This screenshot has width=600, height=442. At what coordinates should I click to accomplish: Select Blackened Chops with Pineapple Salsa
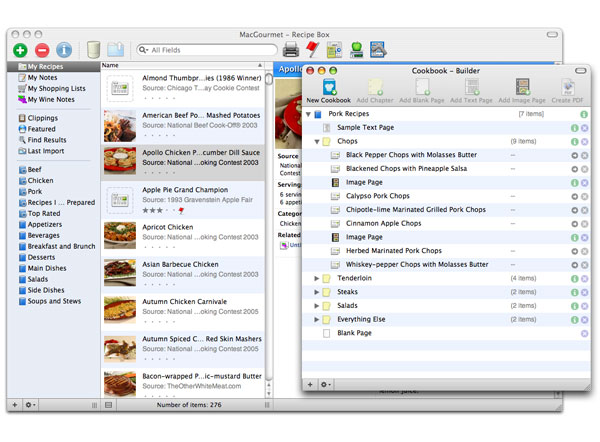[x=446, y=169]
